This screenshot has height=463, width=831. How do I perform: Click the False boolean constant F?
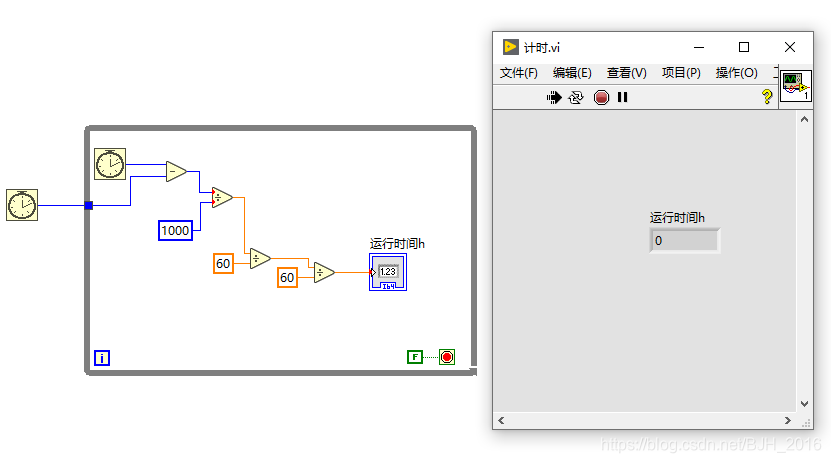(415, 357)
